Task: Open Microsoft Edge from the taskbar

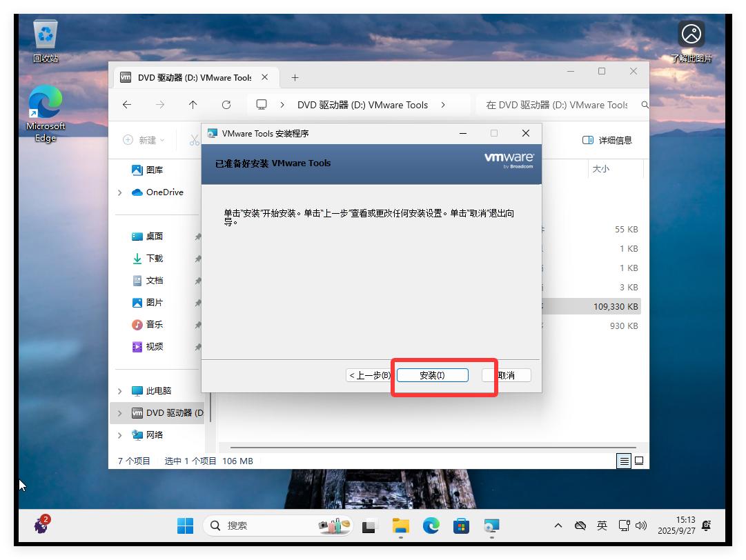Action: click(x=431, y=525)
